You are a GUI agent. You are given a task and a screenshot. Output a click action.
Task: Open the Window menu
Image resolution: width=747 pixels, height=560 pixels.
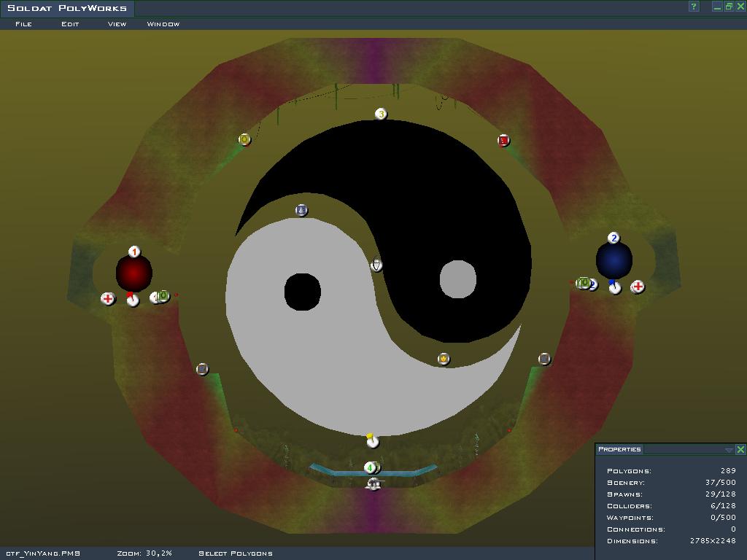pos(163,24)
